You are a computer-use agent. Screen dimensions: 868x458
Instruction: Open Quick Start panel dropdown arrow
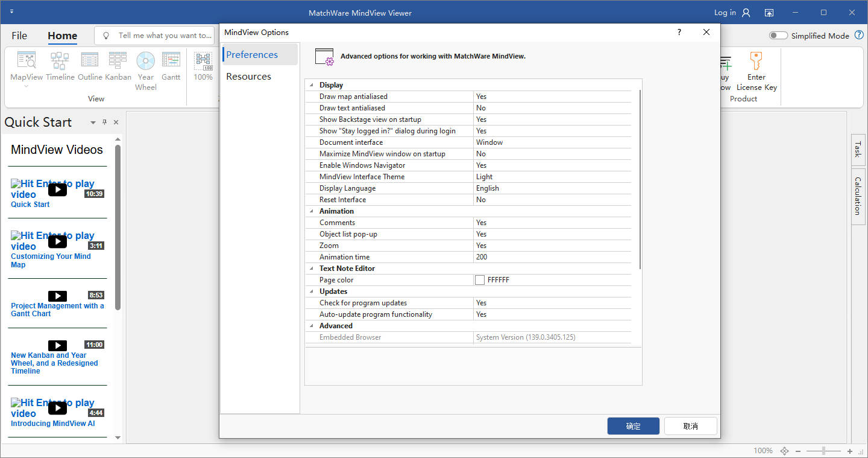[93, 122]
